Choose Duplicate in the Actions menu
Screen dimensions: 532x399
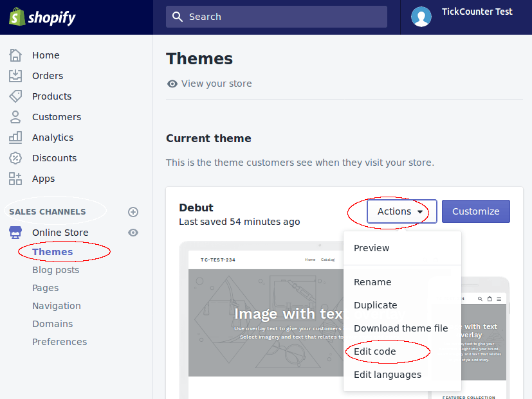(x=376, y=305)
